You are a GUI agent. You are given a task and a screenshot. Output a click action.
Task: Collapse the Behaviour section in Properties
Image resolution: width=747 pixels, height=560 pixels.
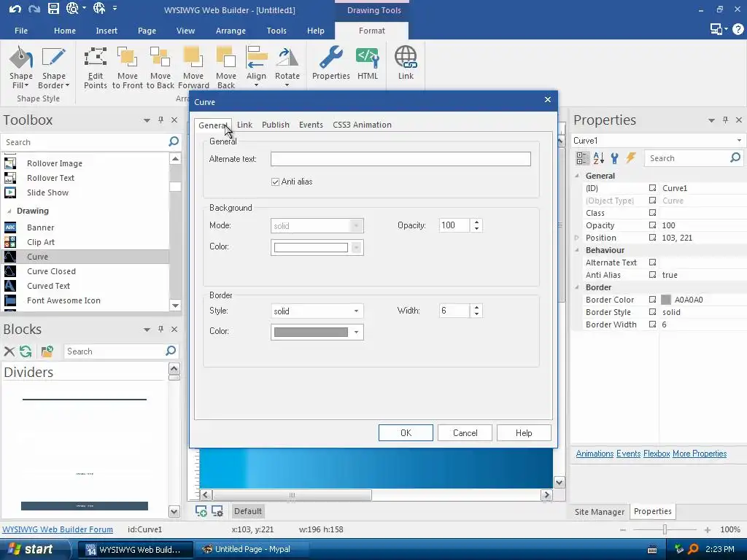tap(577, 250)
